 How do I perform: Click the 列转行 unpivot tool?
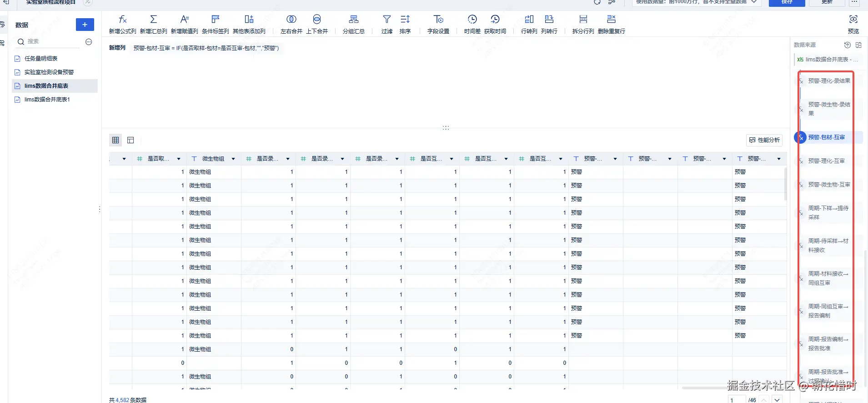tap(549, 24)
